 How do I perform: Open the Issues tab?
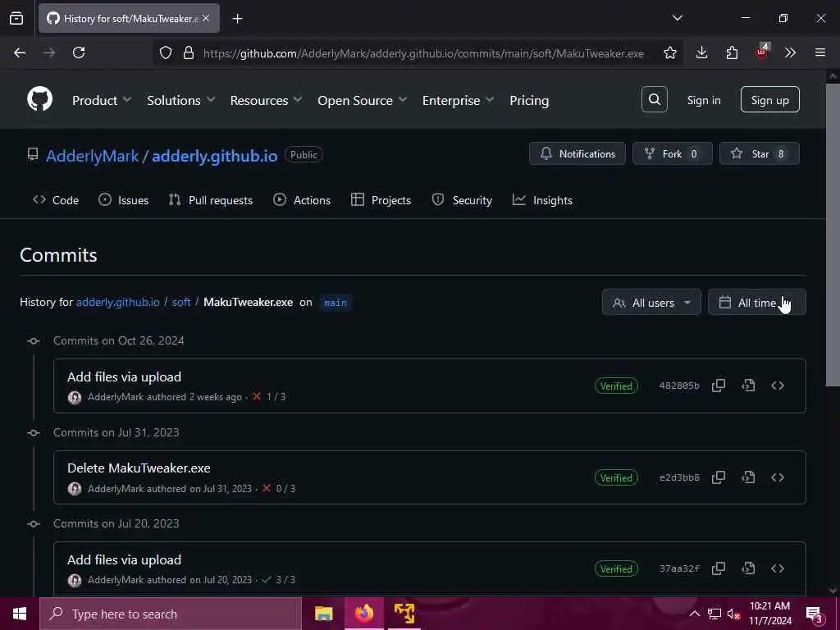pos(123,200)
